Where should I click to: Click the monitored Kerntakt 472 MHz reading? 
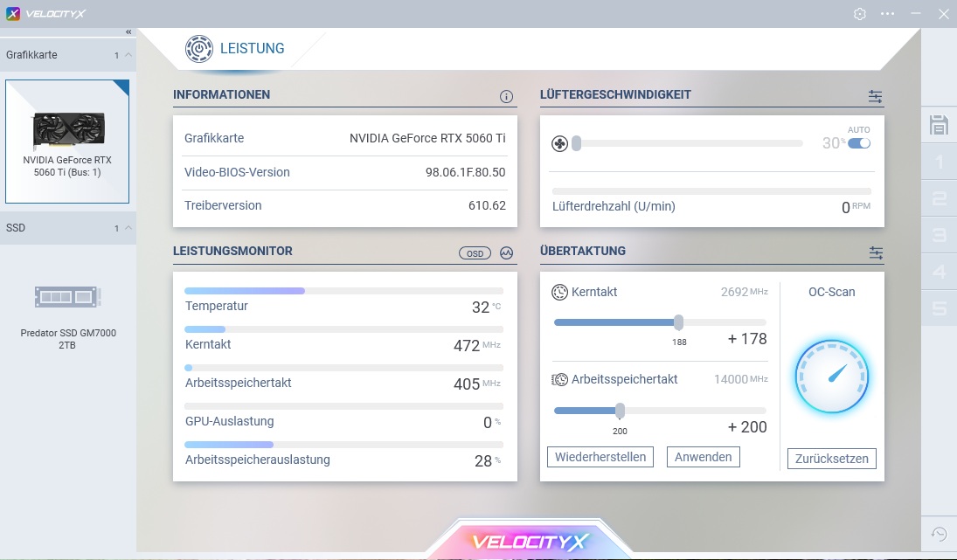click(x=476, y=345)
